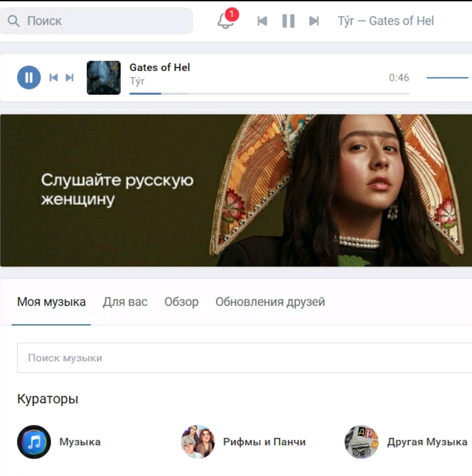Open the Музыка curator avatar
This screenshot has width=472, height=476.
34,442
